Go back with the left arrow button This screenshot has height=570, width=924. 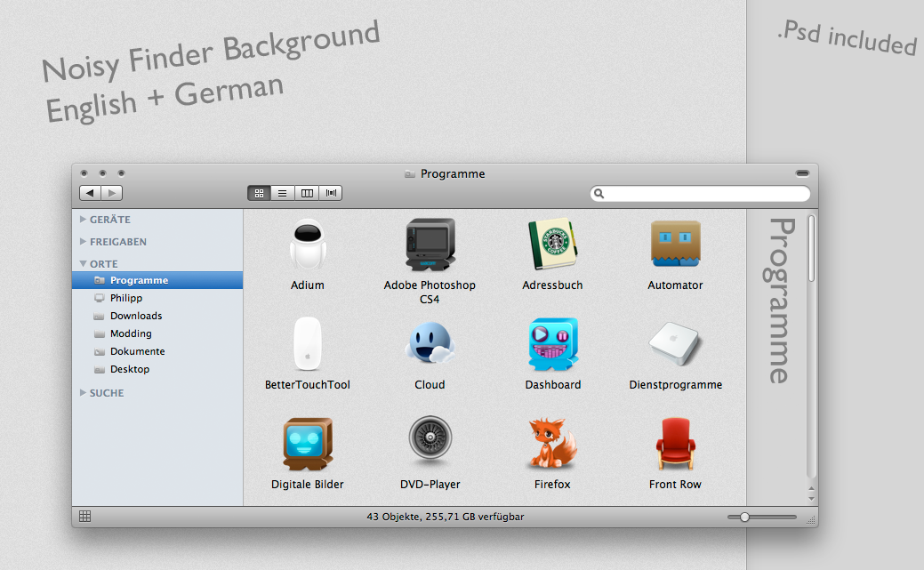[x=90, y=193]
